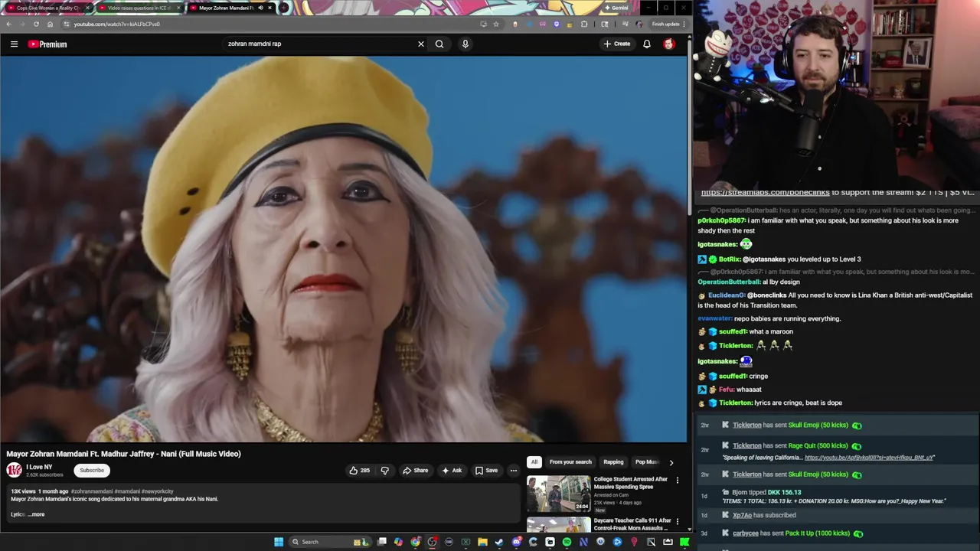Open Steam from the taskbar

[x=499, y=542]
